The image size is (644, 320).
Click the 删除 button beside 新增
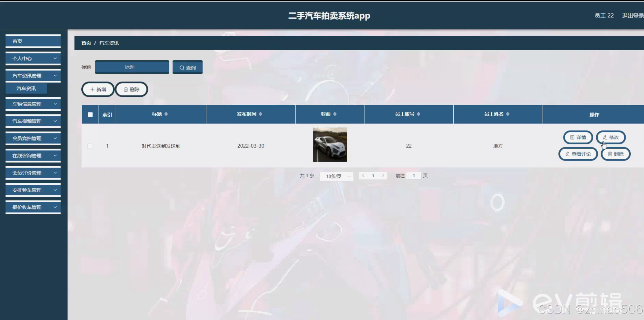point(132,89)
